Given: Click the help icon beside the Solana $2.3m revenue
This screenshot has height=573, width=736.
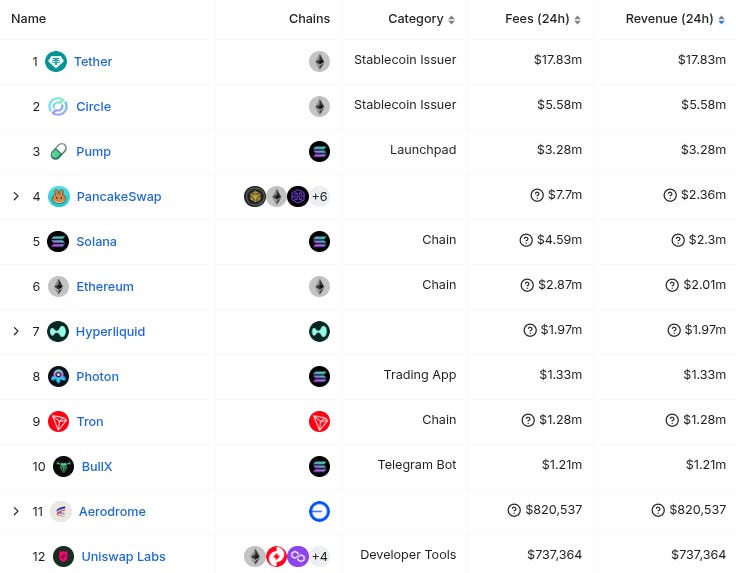Looking at the screenshot, I should point(678,240).
